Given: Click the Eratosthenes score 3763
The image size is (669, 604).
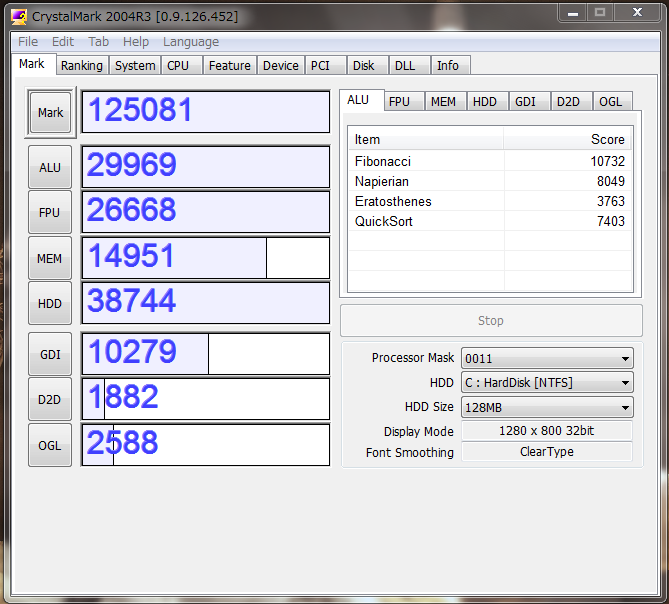Looking at the screenshot, I should (611, 201).
